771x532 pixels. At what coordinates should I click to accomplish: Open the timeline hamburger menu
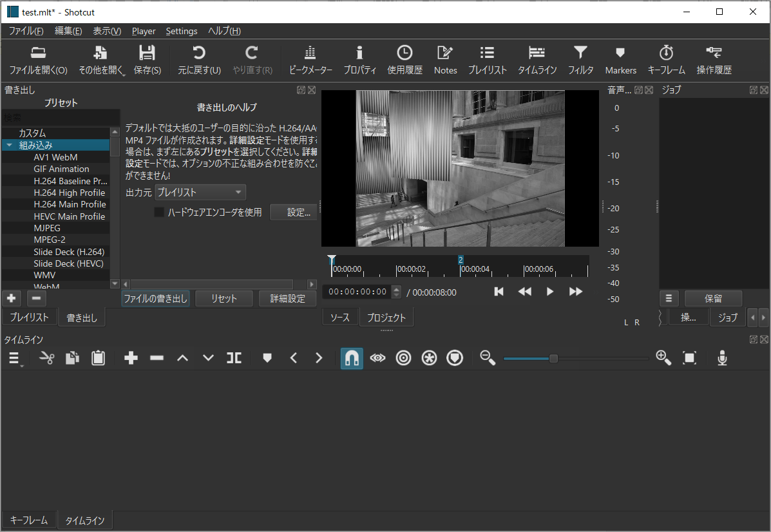point(14,358)
